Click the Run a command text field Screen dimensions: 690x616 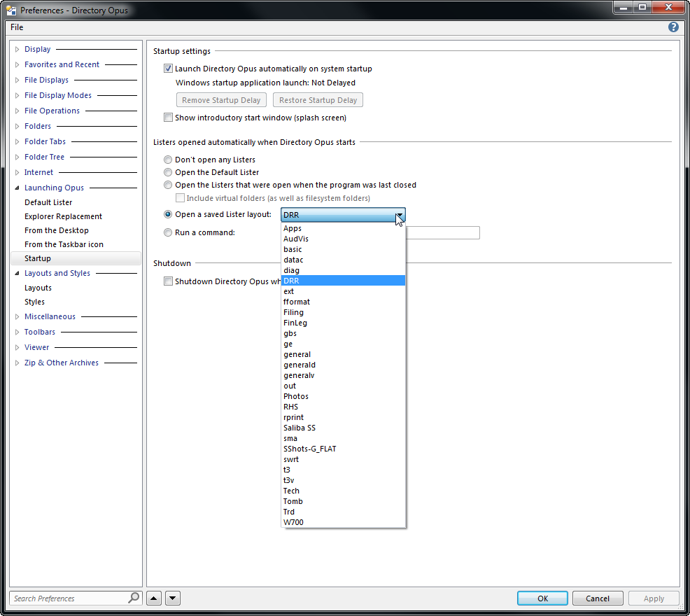(x=442, y=232)
